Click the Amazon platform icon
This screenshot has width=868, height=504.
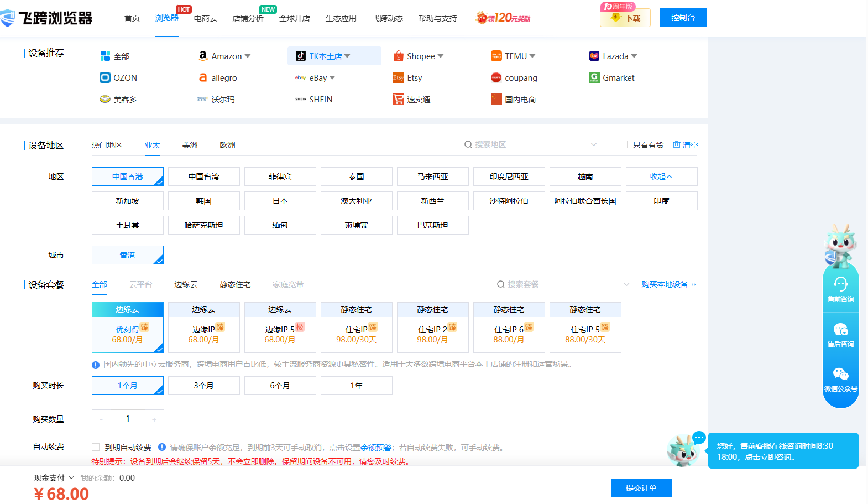coord(203,56)
